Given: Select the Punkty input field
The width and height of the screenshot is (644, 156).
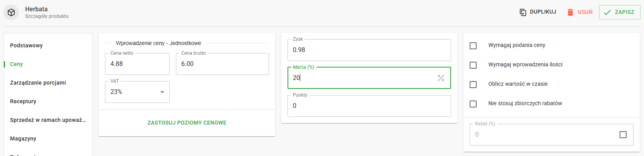Looking at the screenshot, I should (x=369, y=106).
